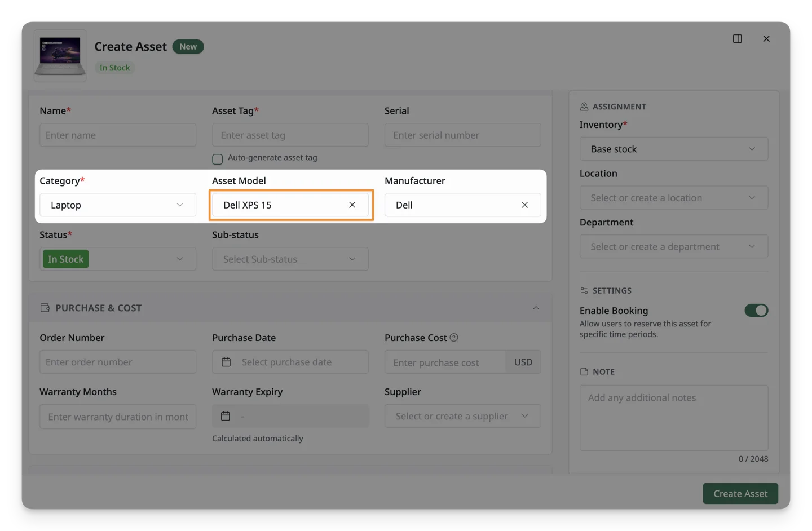Click the In Stock label under the title
This screenshot has height=531, width=812.
[x=115, y=68]
